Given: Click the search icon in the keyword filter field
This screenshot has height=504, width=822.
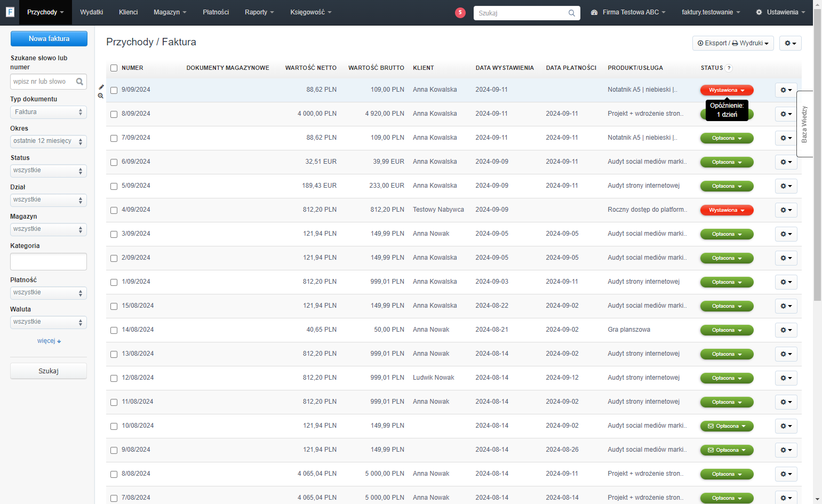Looking at the screenshot, I should point(79,82).
